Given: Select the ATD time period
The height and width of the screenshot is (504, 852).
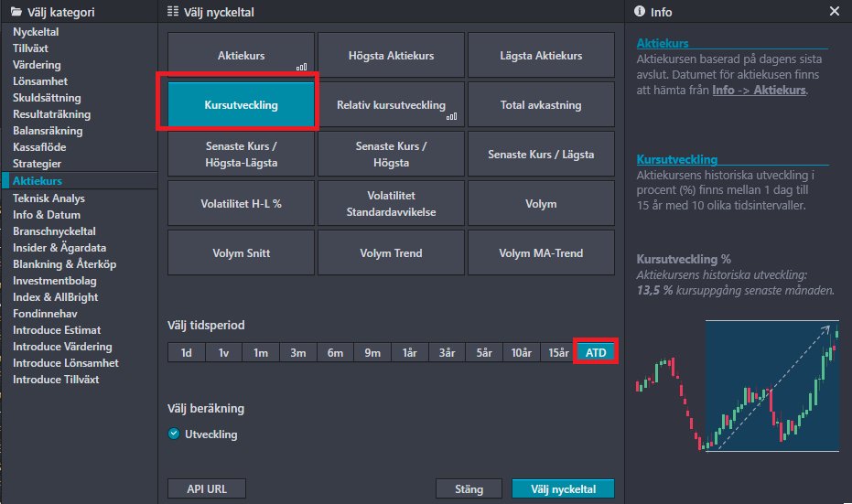Looking at the screenshot, I should (x=596, y=352).
